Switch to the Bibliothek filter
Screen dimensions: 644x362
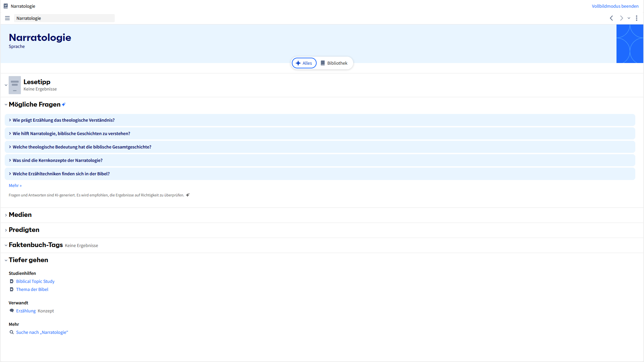tap(334, 63)
